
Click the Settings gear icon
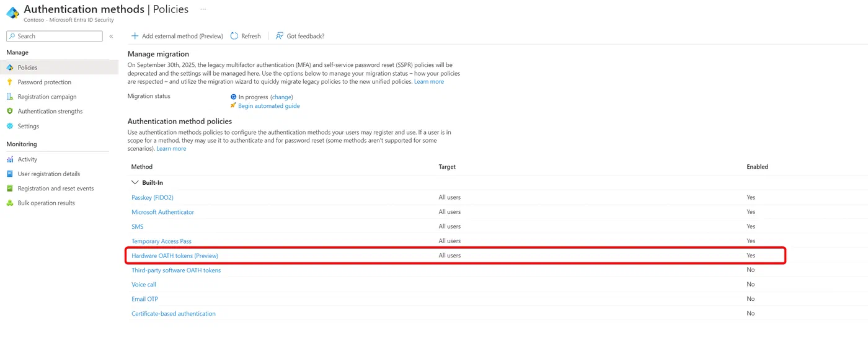[x=10, y=126]
